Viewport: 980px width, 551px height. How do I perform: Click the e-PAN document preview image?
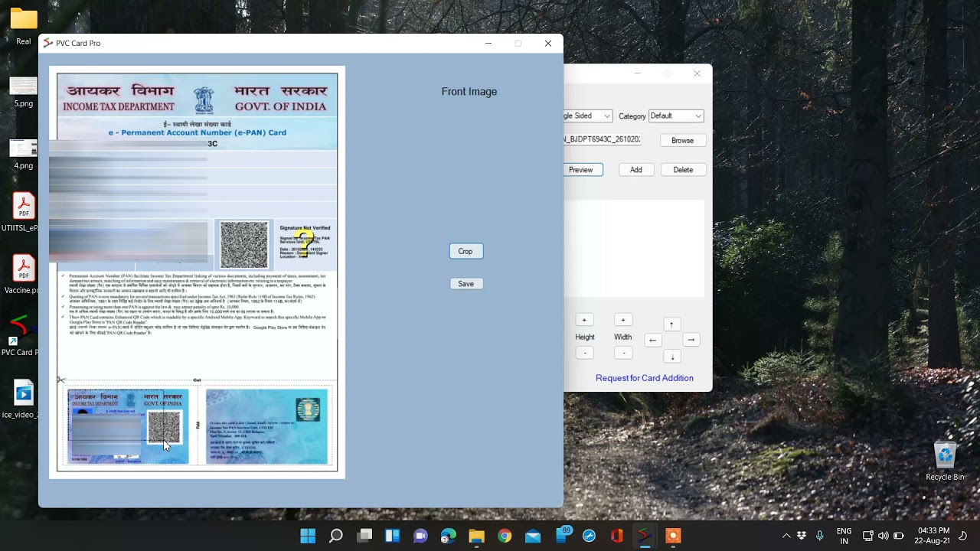(197, 272)
